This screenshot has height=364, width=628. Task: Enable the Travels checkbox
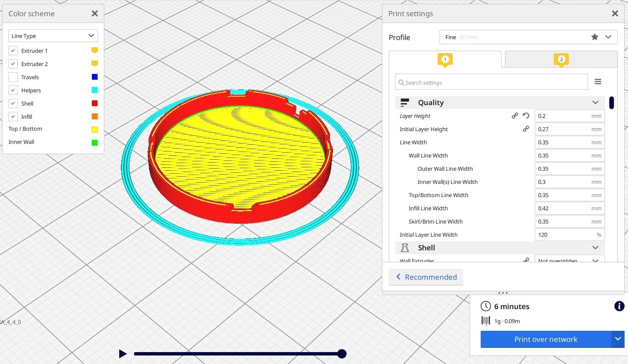tap(13, 77)
